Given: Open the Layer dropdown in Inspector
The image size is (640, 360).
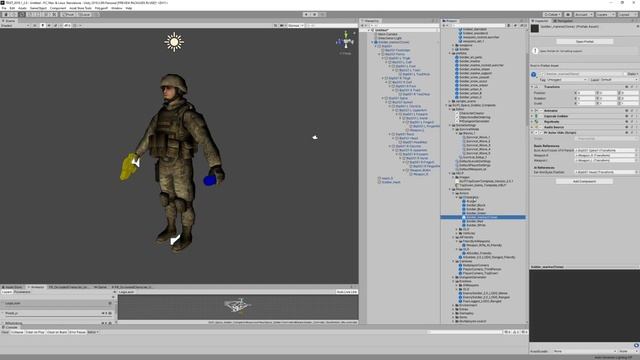Looking at the screenshot, I should tap(619, 80).
